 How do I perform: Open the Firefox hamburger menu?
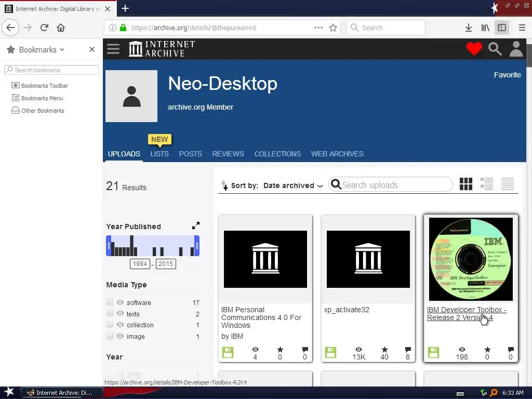click(x=522, y=28)
